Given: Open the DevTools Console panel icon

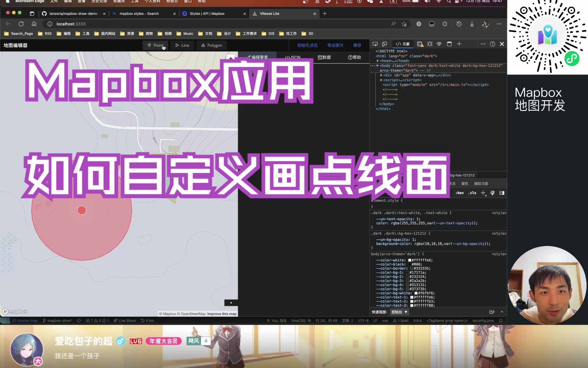Looking at the screenshot, I should click(x=420, y=44).
